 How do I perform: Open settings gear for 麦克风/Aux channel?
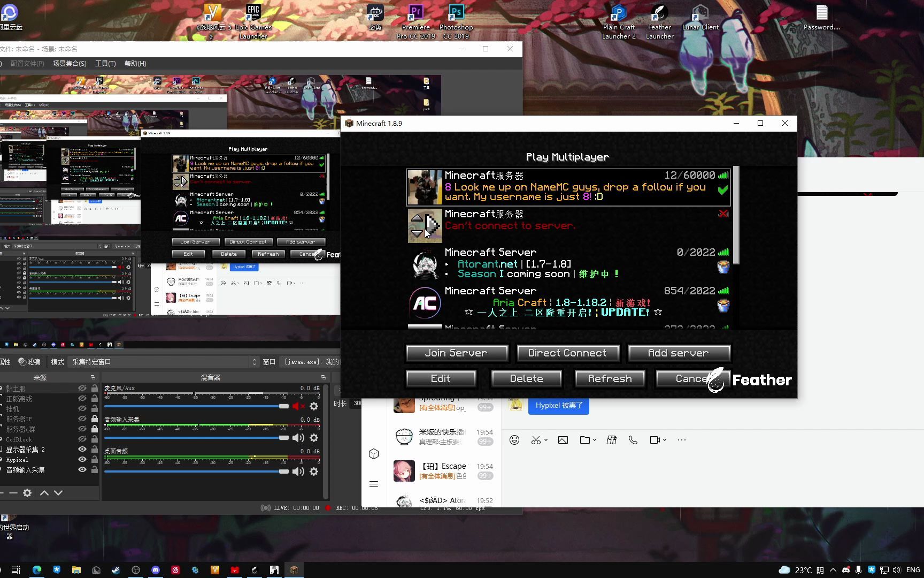tap(314, 406)
